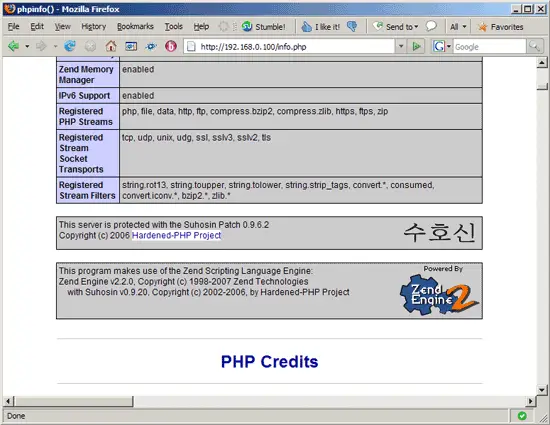550x425 pixels.
Task: Expand the address bar URL history dropdown
Action: tap(401, 46)
